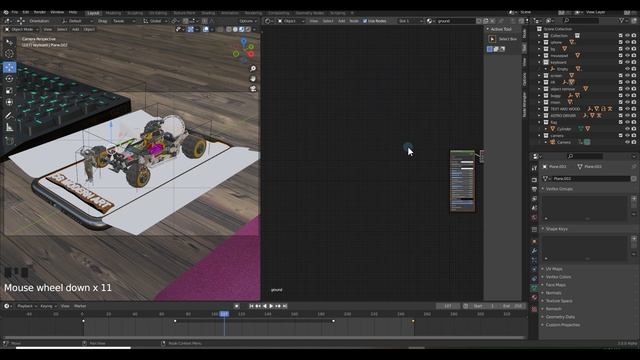640x360 pixels.
Task: Open the Modifiers wrench properties tab
Action: [534, 251]
